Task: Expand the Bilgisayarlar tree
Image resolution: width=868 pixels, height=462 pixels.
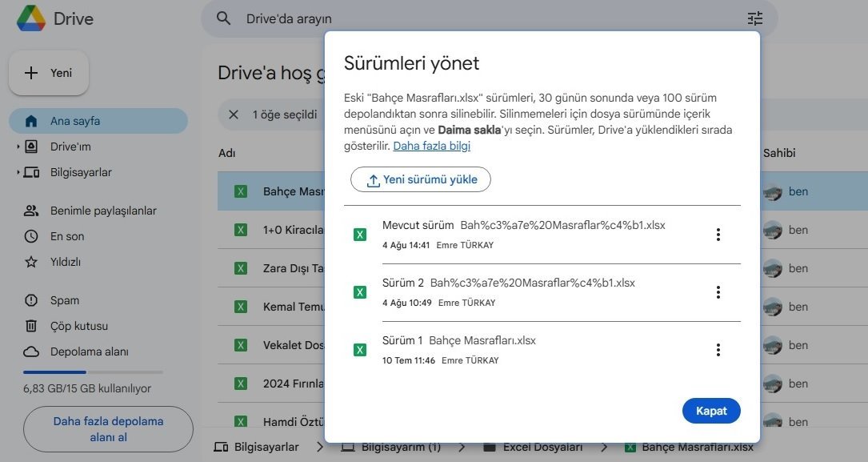Action: (18, 172)
